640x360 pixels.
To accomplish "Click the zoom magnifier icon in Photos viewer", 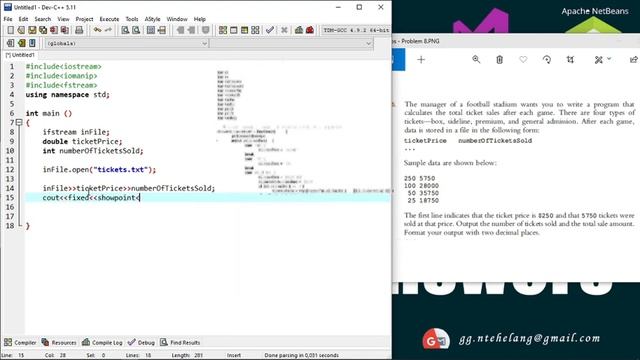I will point(476,60).
